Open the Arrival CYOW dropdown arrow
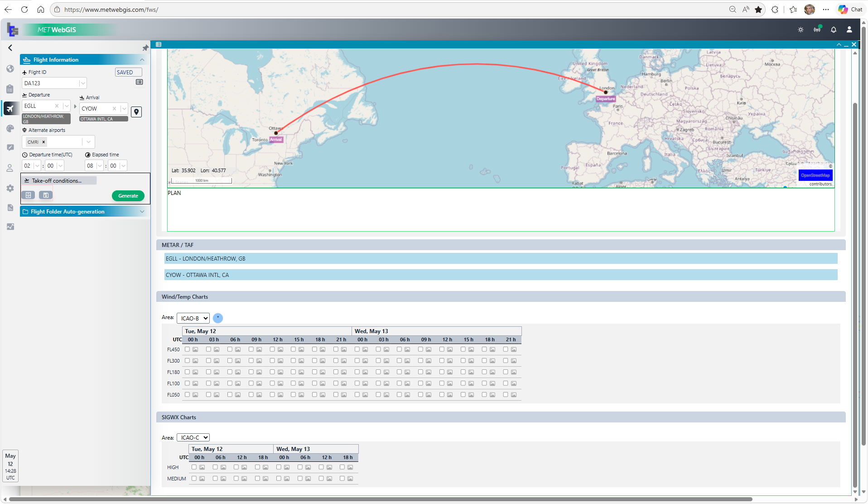This screenshot has height=504, width=868. click(x=124, y=109)
